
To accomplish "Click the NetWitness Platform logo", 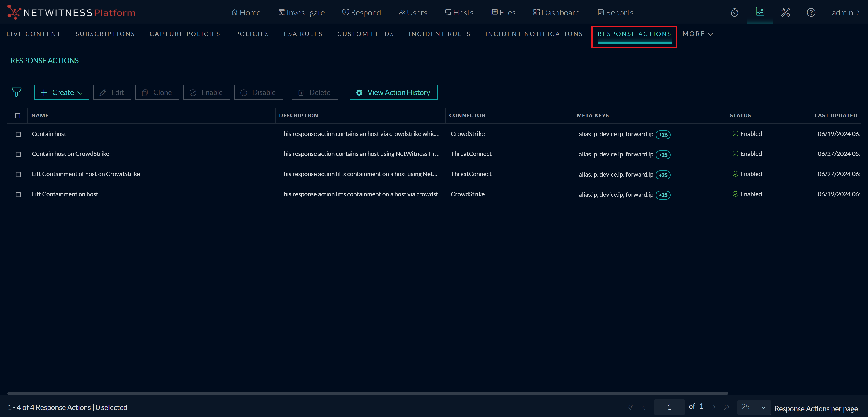I will pos(71,13).
